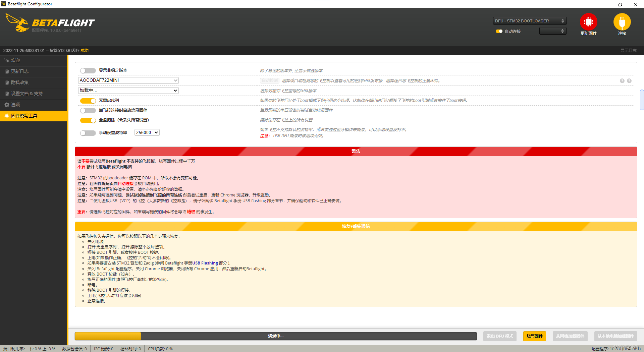644x352 pixels.
Task: Click the vertical scrollbar on right
Action: (642, 100)
